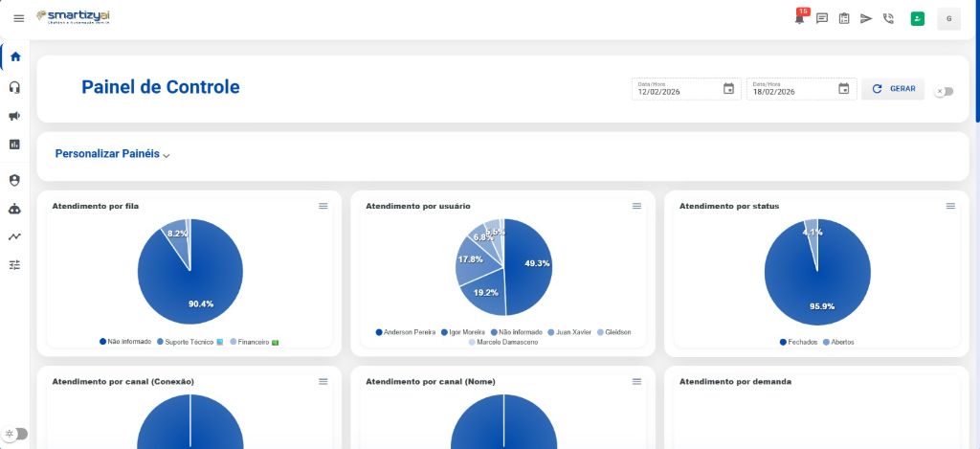
Task: Click the smartizy ai logo
Action: tap(73, 17)
